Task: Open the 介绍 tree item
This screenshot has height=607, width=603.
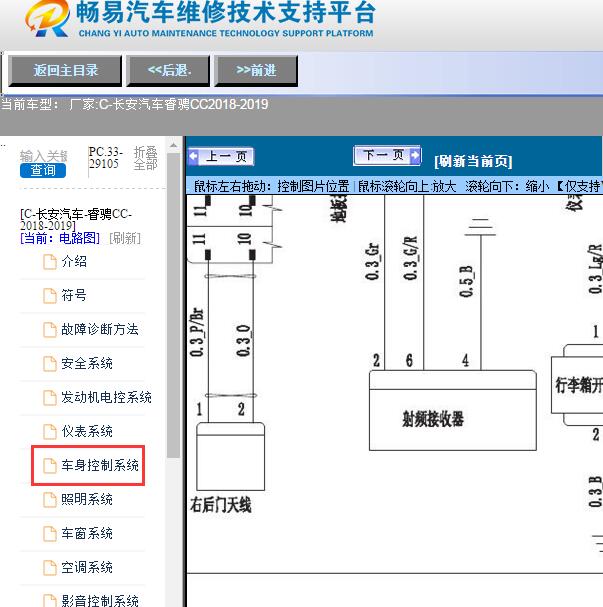Action: [x=74, y=262]
